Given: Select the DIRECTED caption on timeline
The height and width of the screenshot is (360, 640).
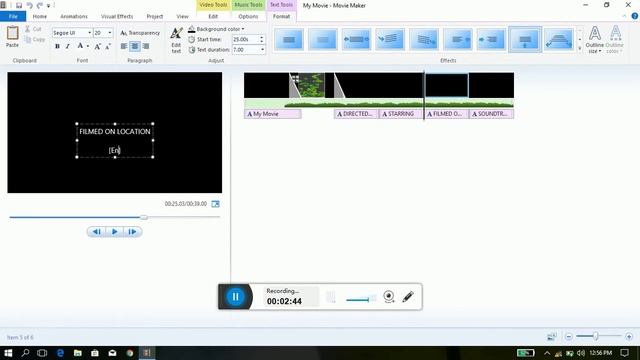Looking at the screenshot, I should (356, 114).
